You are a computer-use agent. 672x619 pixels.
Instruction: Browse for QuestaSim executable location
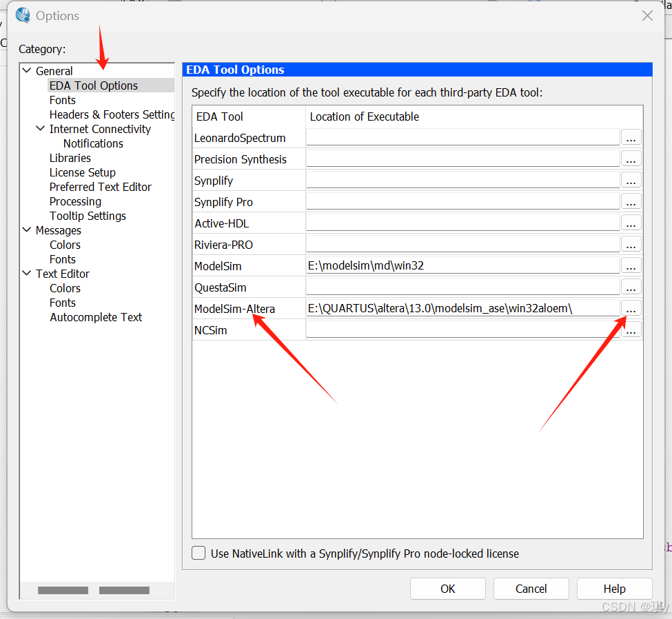point(631,287)
